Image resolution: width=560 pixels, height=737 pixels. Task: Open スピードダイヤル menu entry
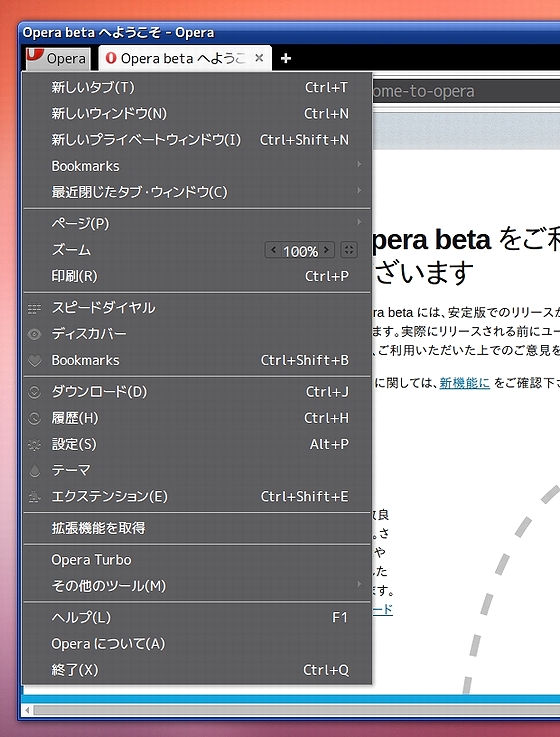[x=197, y=308]
